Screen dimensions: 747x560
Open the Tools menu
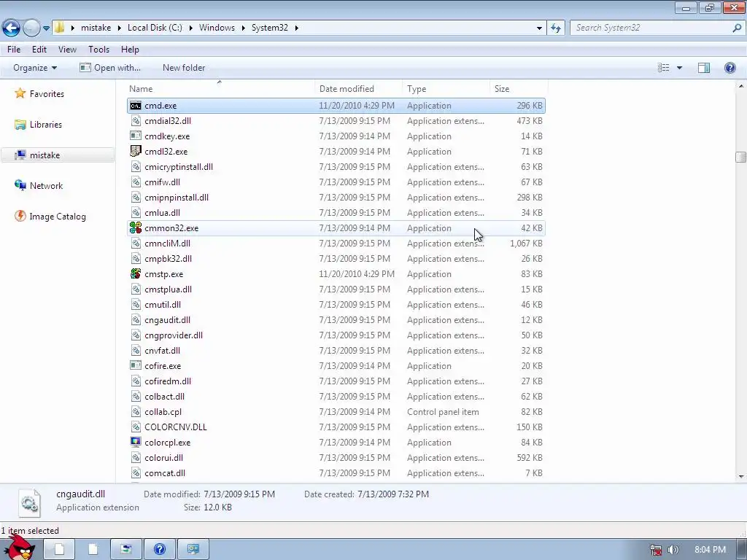(x=98, y=50)
